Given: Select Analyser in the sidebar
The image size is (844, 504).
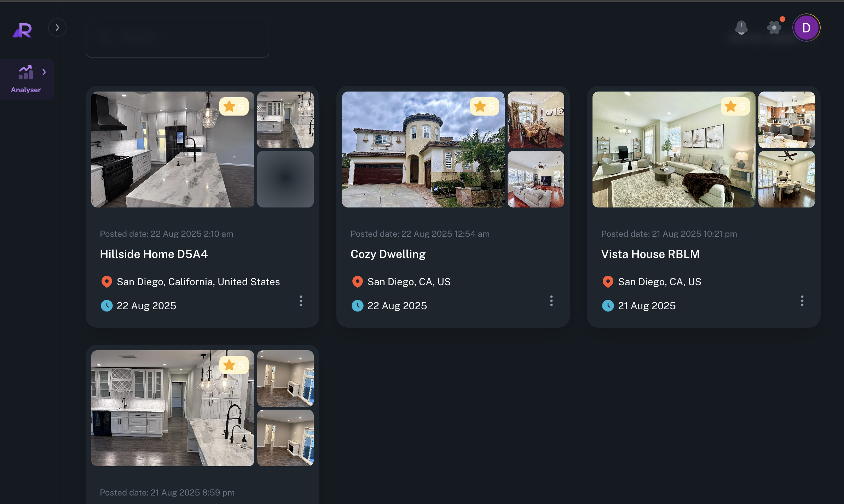Looking at the screenshot, I should click(x=26, y=79).
